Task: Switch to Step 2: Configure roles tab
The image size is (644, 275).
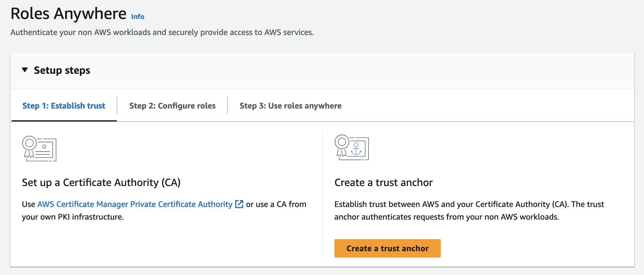Action: click(172, 106)
